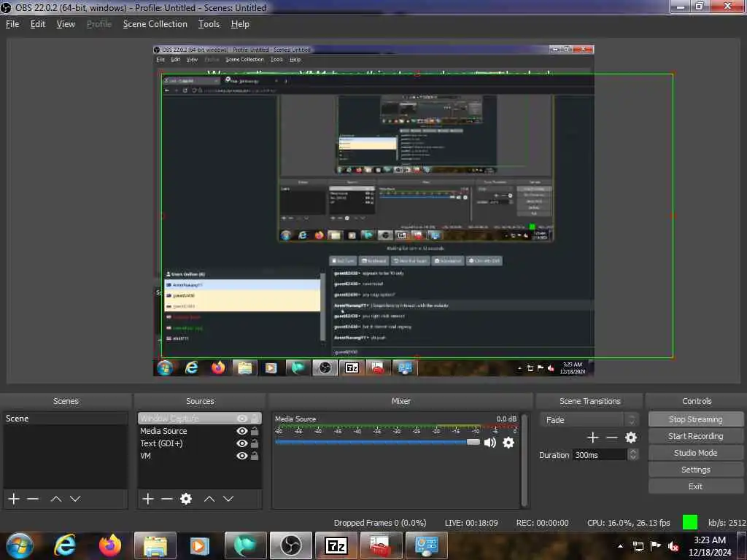This screenshot has height=560, width=747.
Task: Show hidden tray icons arrow
Action: click(620, 546)
